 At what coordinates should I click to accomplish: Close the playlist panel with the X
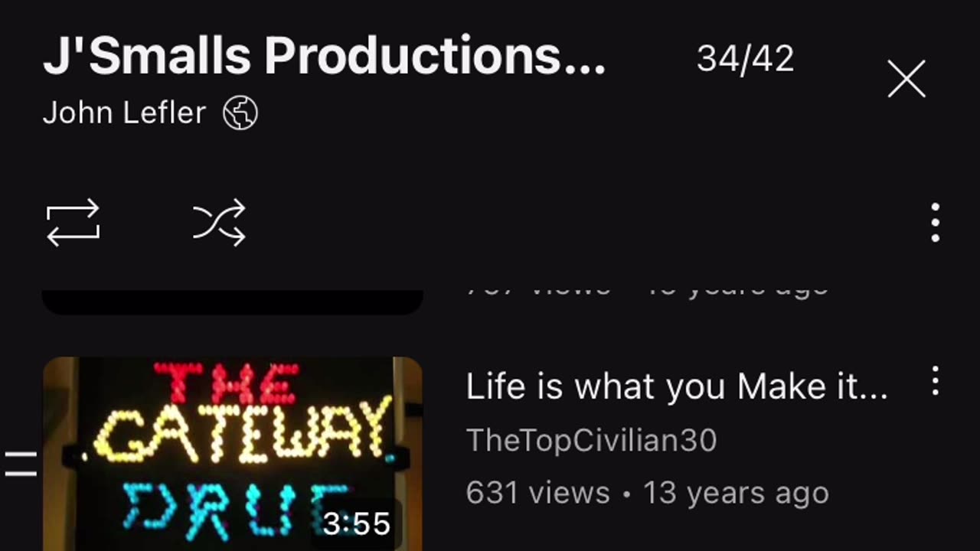click(906, 79)
